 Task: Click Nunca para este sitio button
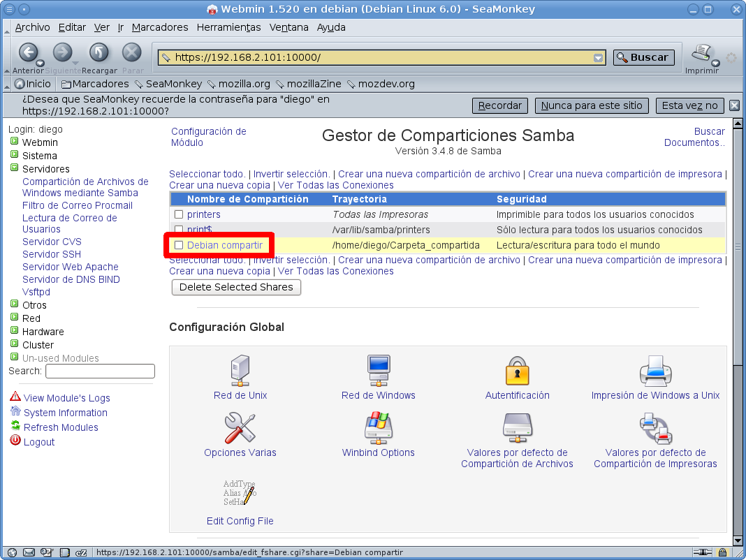592,105
